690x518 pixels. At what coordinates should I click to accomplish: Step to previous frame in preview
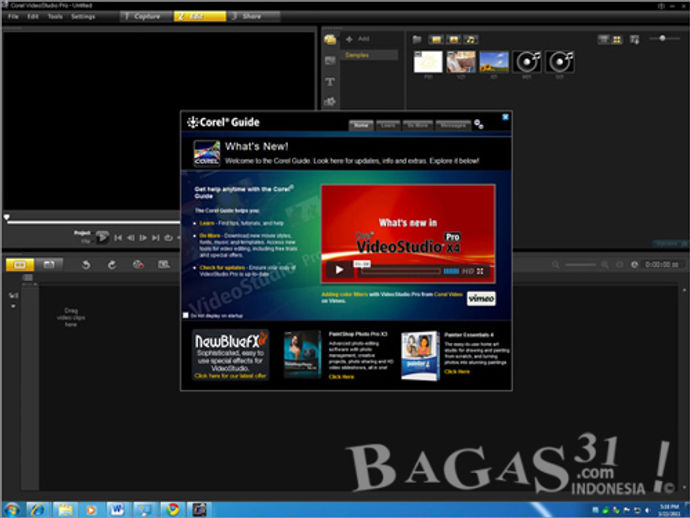click(131, 238)
